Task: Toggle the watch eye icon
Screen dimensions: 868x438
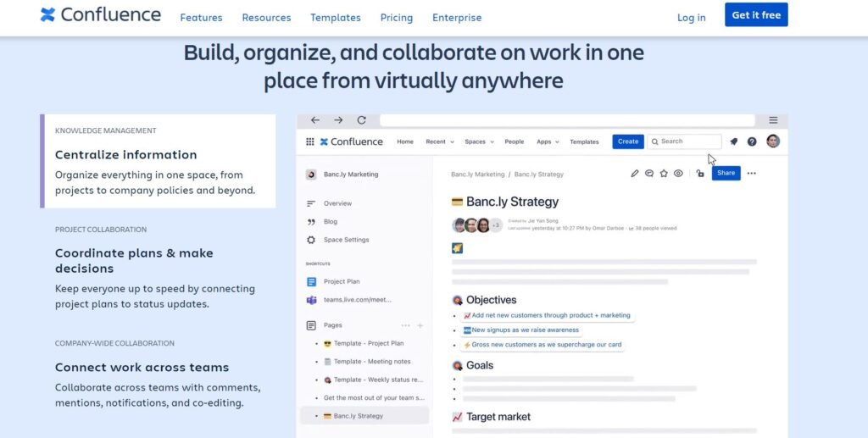Action: [678, 174]
